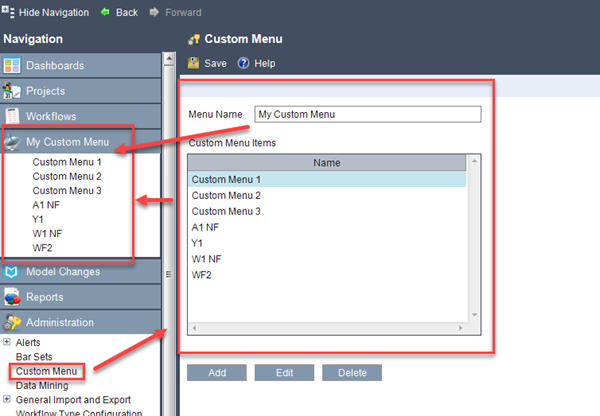Select Custom Menu 2 in the list

(x=226, y=195)
